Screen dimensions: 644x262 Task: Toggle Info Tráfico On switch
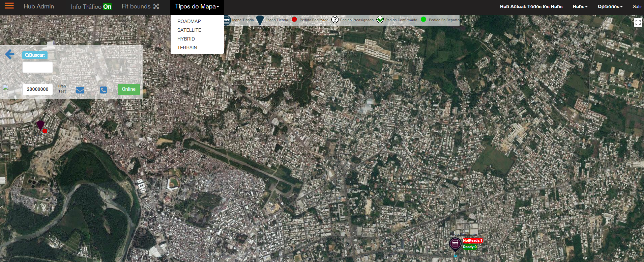point(107,7)
